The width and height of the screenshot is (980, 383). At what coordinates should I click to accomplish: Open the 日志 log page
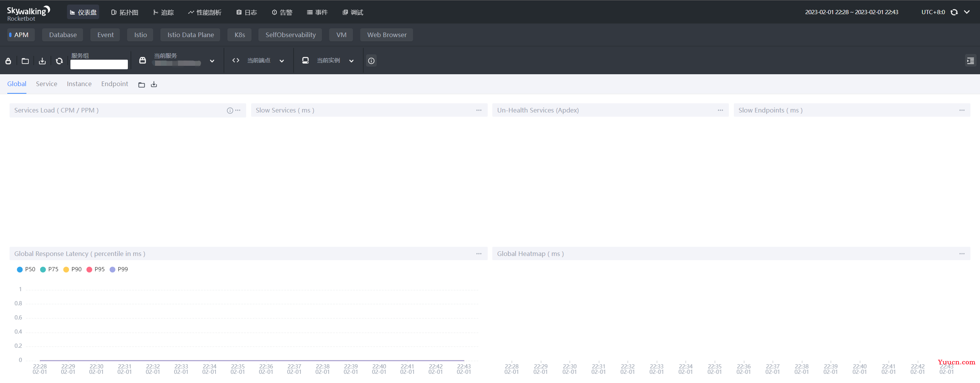click(x=247, y=12)
